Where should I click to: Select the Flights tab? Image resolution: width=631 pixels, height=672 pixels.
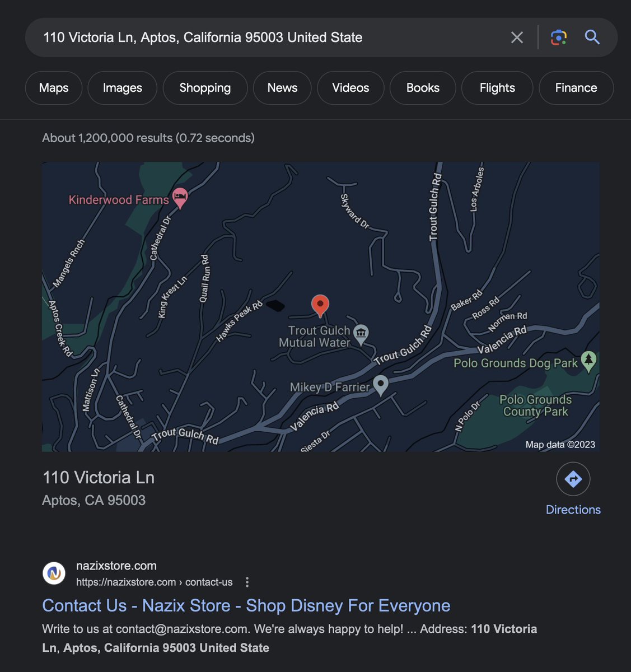pos(497,88)
